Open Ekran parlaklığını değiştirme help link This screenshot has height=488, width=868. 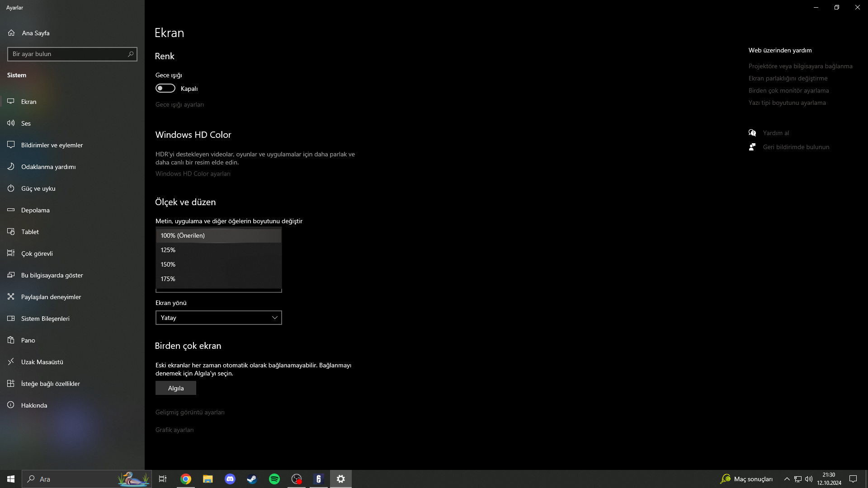point(788,79)
